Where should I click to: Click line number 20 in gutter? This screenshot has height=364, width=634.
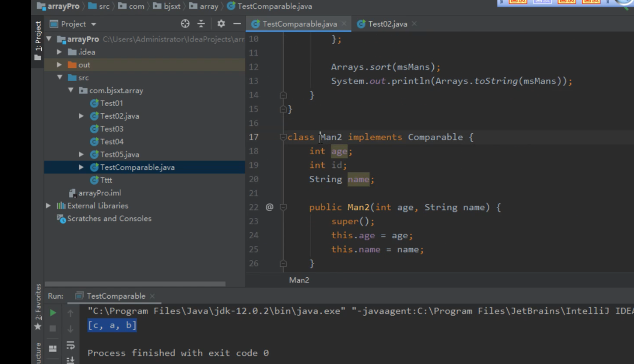pos(254,179)
